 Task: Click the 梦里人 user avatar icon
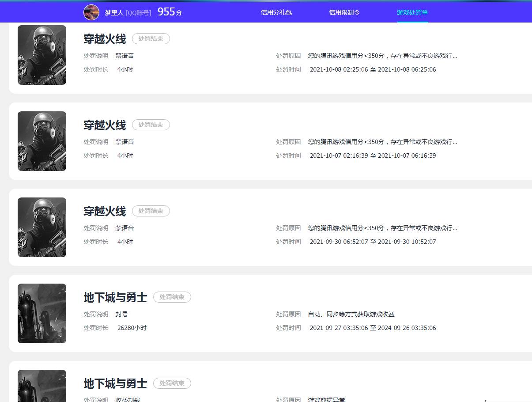tap(91, 12)
